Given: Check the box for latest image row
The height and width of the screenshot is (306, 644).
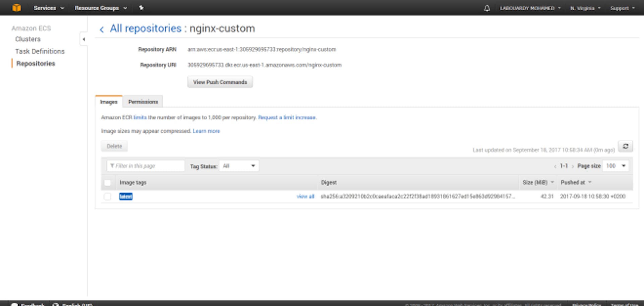Looking at the screenshot, I should click(x=107, y=196).
